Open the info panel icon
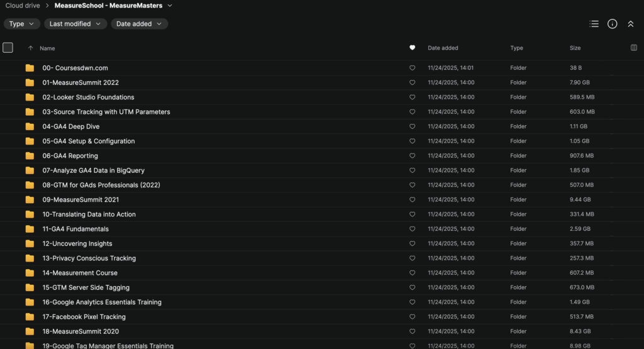Screen dimensions: 644x349 click(612, 24)
